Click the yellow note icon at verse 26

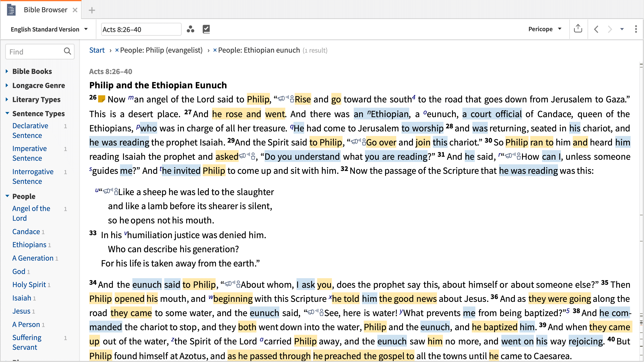pyautogui.click(x=101, y=99)
